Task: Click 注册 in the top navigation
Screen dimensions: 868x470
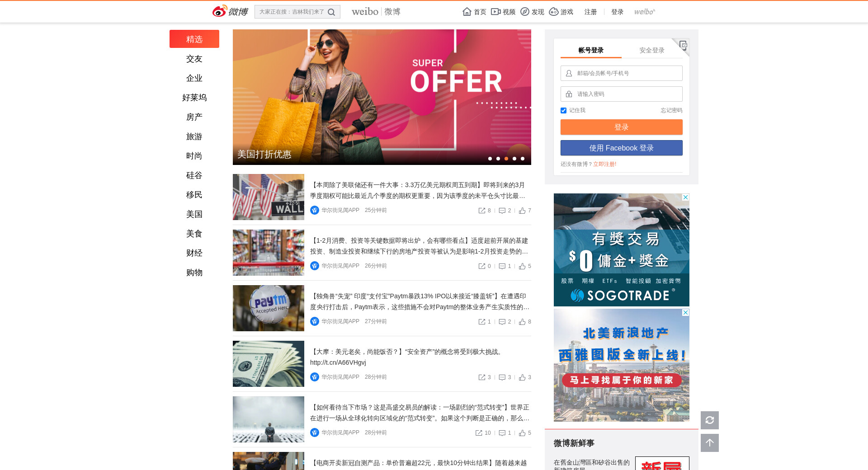Action: [x=590, y=12]
